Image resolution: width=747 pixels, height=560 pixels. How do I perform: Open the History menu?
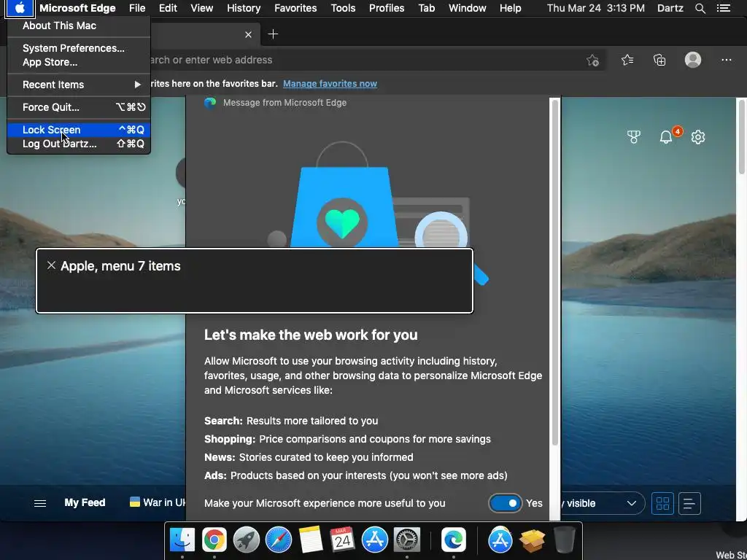[x=244, y=8]
